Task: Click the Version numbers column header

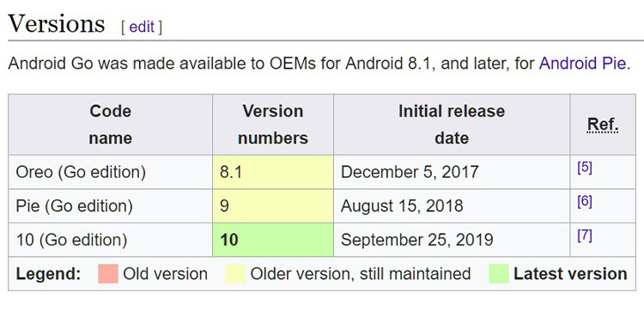Action: click(273, 125)
